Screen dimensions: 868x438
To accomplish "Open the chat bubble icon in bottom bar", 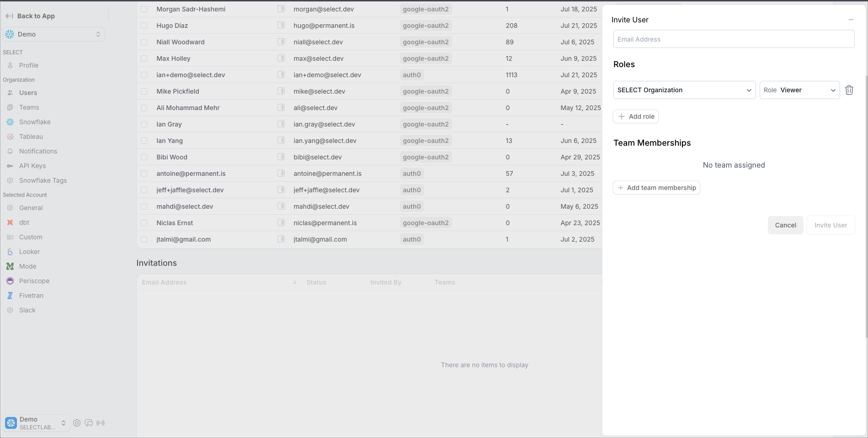I will 89,423.
